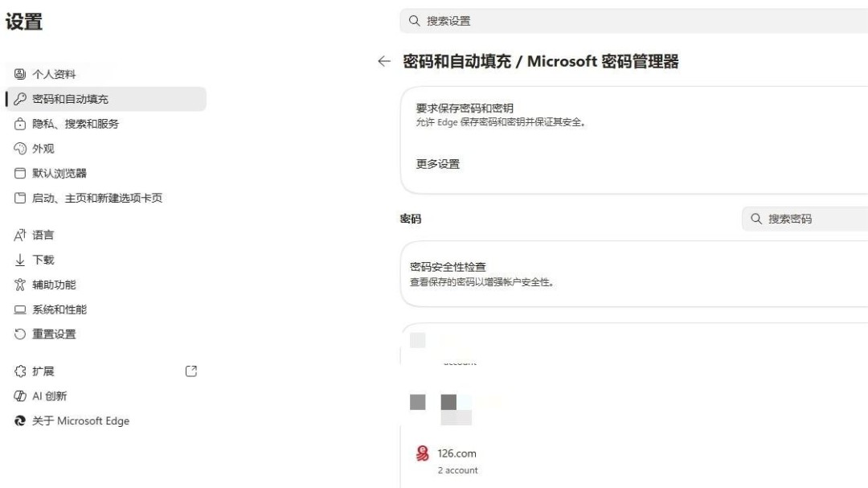The width and height of the screenshot is (868, 488).
Task: Click the "2 account" text under 126.com
Action: click(458, 470)
